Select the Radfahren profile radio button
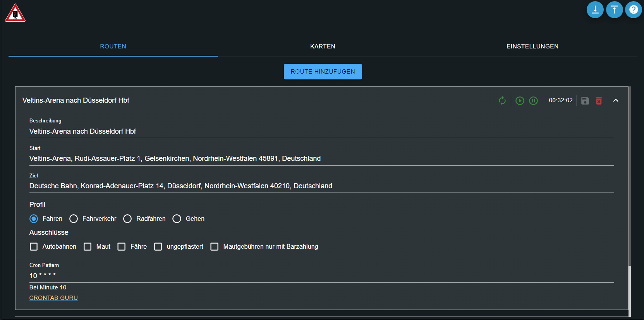 coord(127,219)
